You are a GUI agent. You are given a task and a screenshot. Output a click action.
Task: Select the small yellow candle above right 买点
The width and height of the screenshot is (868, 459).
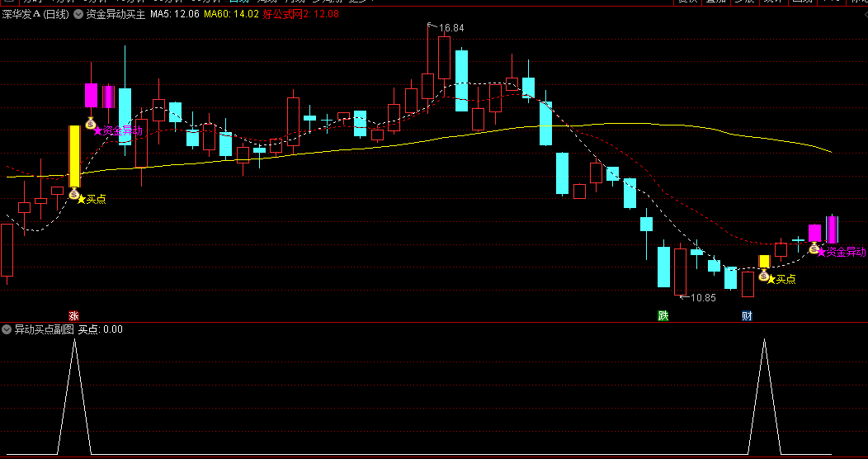coord(764,262)
